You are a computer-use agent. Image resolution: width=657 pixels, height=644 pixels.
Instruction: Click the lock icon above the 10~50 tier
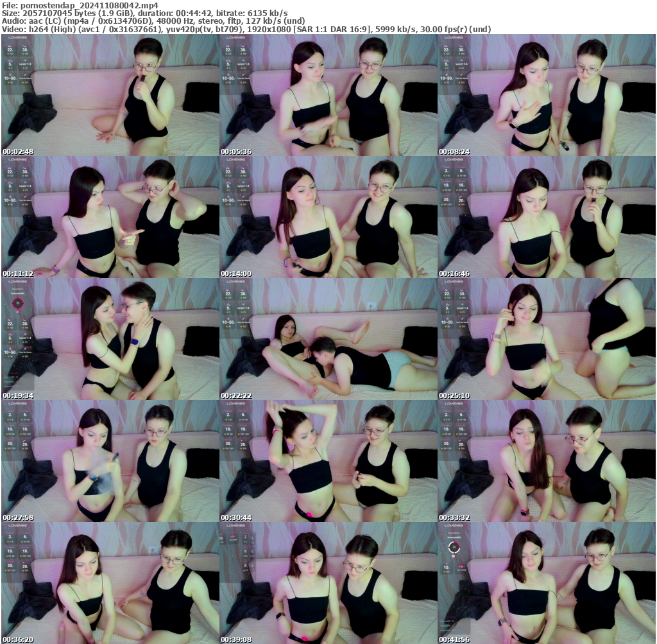tap(10, 74)
